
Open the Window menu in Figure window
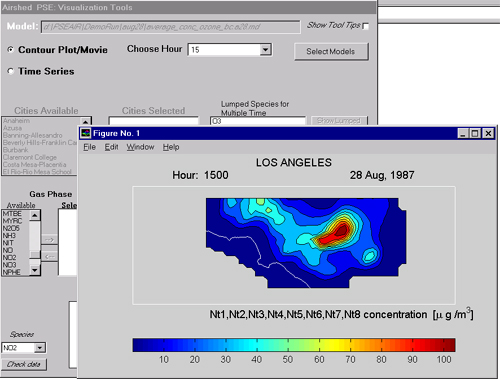(140, 147)
